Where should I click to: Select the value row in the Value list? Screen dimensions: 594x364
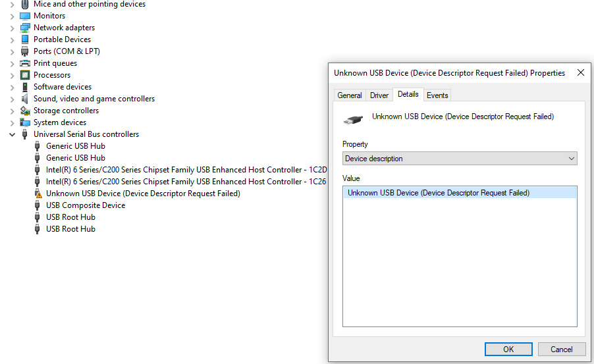click(460, 193)
